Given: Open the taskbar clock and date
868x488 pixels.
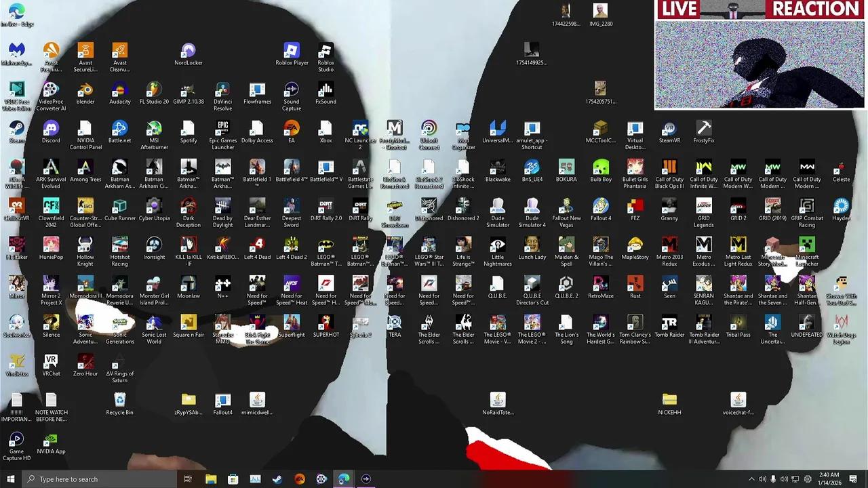Looking at the screenshot, I should 829,479.
